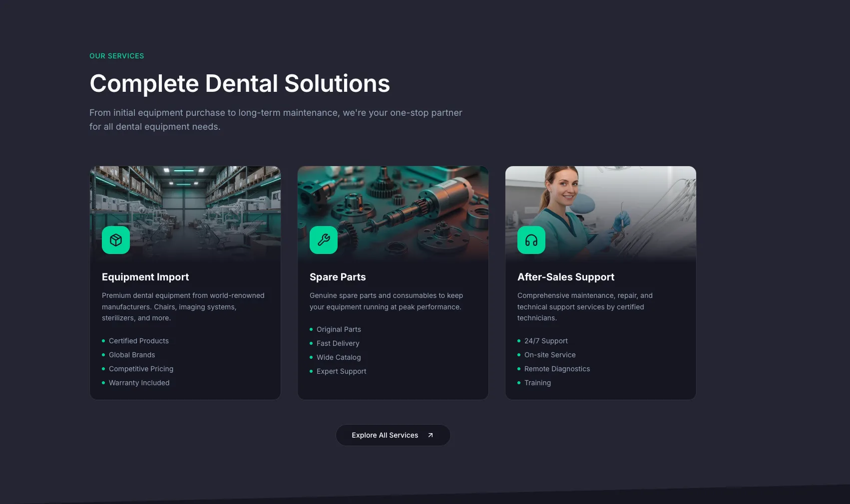The width and height of the screenshot is (850, 504).
Task: Click the Warranty Included list item
Action: pyautogui.click(x=136, y=383)
